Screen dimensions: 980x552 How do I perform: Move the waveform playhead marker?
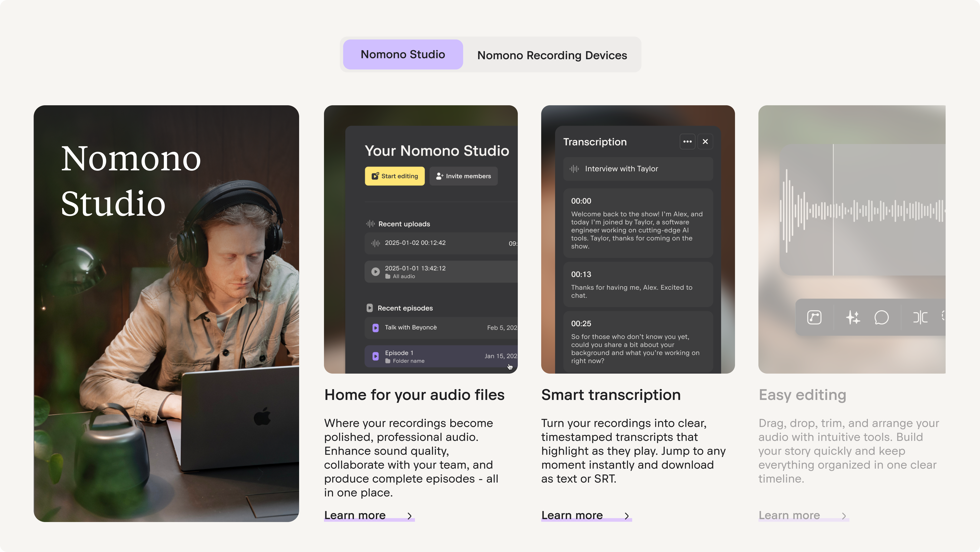[x=833, y=213]
